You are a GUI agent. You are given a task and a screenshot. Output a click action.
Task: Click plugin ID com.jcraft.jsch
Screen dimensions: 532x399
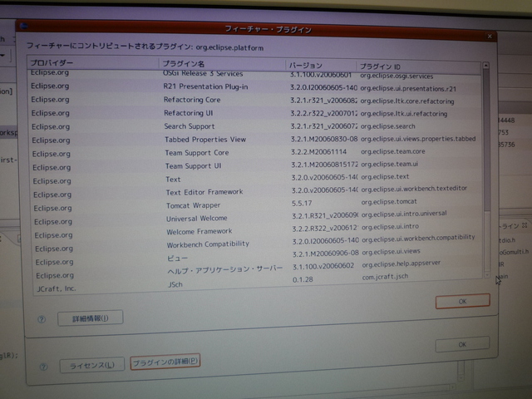385,277
